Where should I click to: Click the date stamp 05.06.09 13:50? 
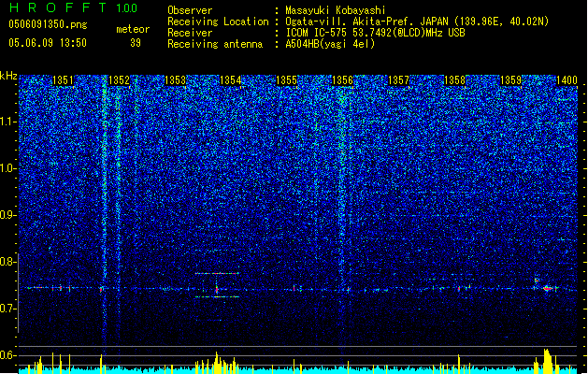(x=48, y=43)
